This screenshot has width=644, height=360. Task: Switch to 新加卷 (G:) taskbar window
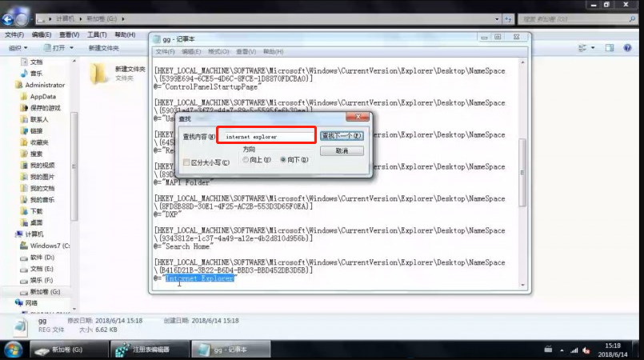click(x=68, y=350)
